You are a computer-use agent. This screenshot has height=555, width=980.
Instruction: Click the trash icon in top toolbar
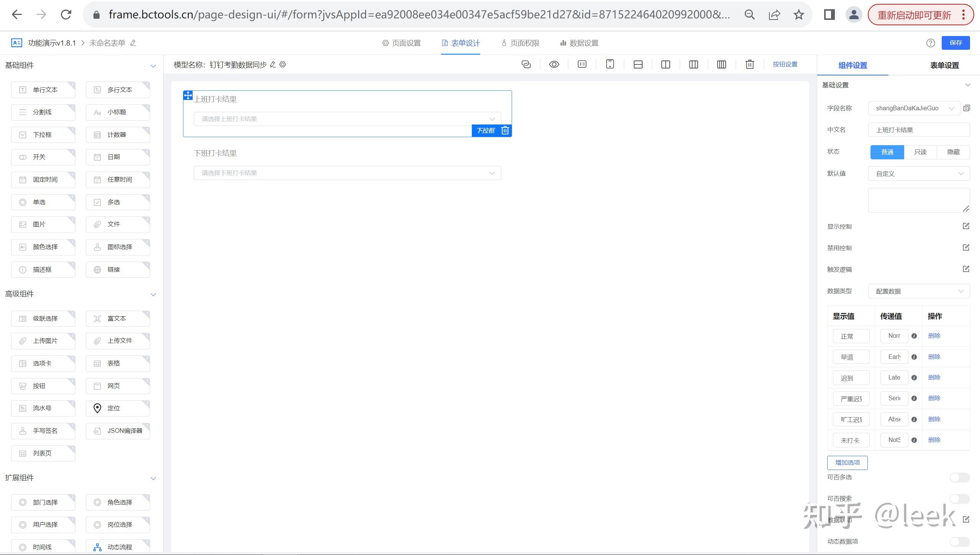(x=749, y=64)
